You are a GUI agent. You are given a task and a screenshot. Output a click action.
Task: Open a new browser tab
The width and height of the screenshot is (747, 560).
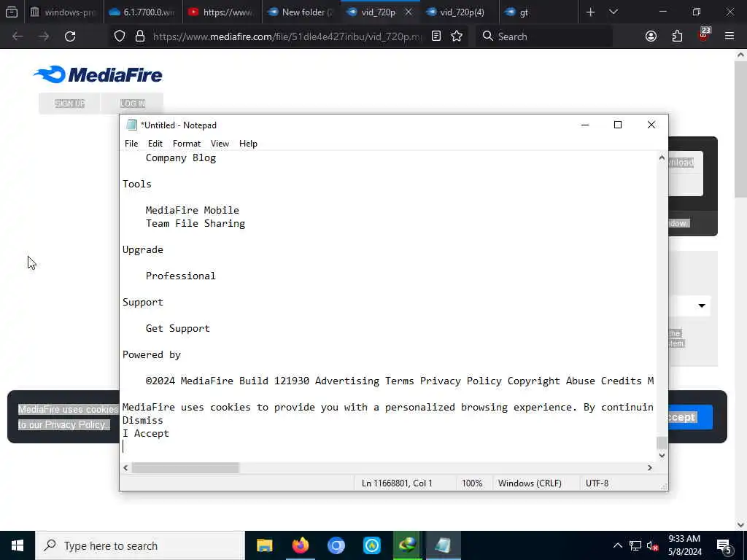(x=590, y=12)
